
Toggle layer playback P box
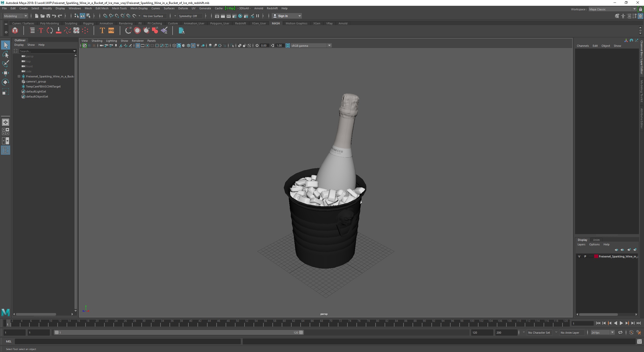coord(585,256)
